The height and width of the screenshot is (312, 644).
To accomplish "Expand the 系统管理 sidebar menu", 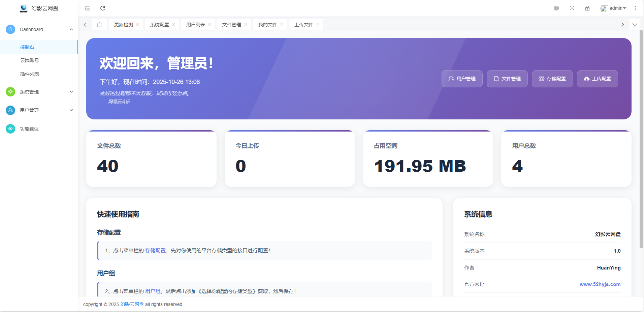I will 39,91.
